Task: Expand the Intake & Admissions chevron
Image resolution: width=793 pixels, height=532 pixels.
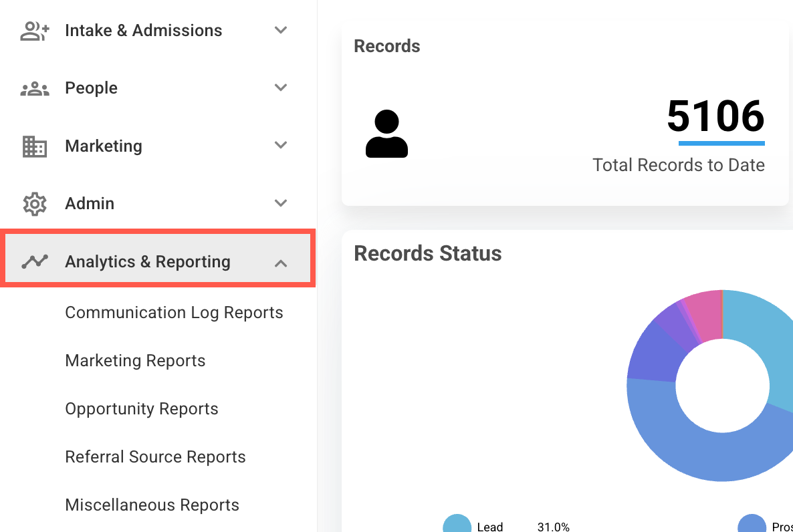Action: click(x=281, y=30)
